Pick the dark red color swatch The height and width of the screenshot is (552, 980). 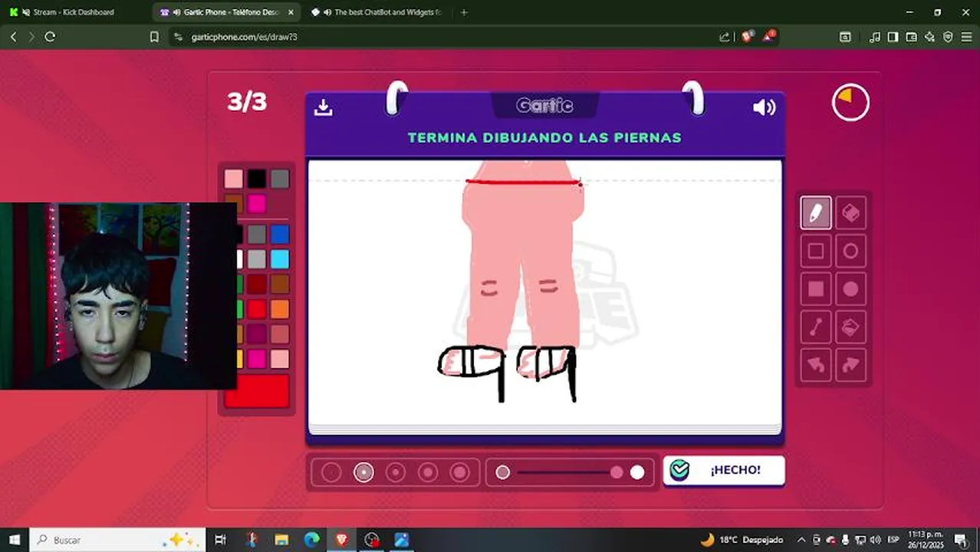coord(257,284)
